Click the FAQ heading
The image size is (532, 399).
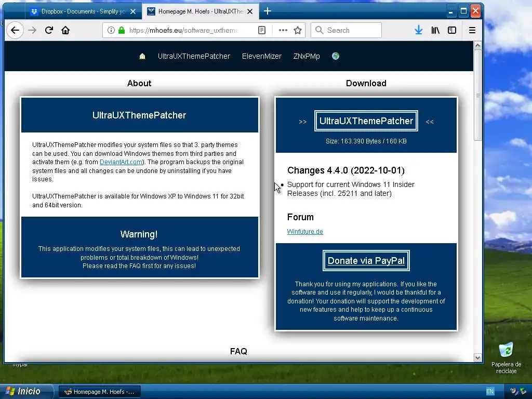pos(238,352)
